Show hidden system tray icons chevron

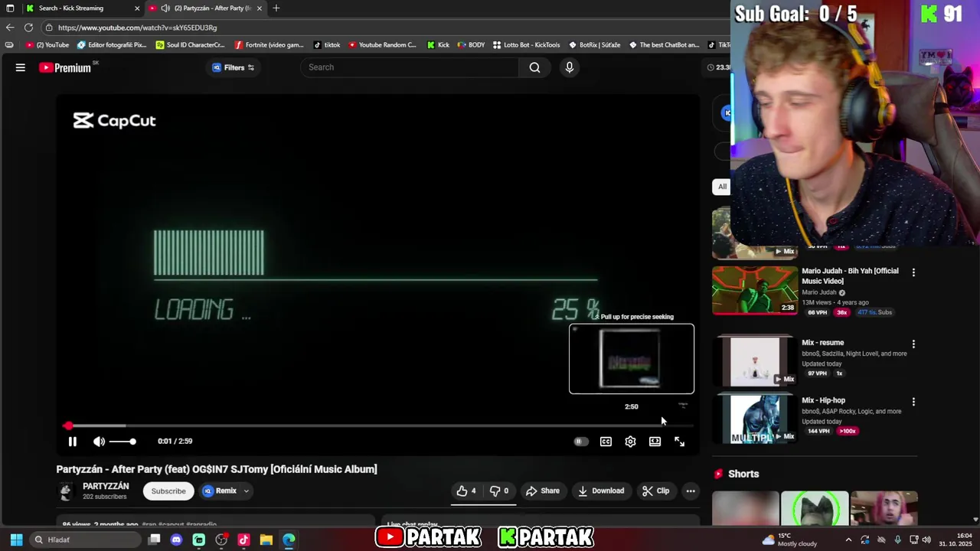(848, 540)
